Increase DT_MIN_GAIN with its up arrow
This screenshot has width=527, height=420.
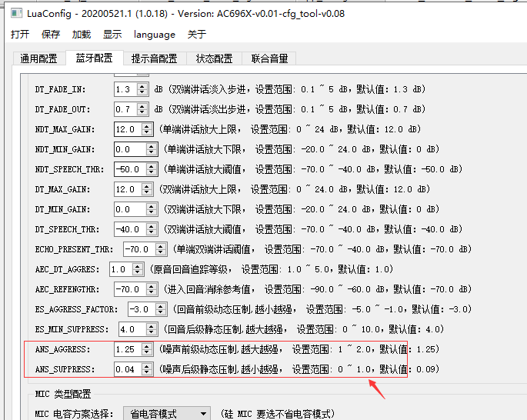152,206
